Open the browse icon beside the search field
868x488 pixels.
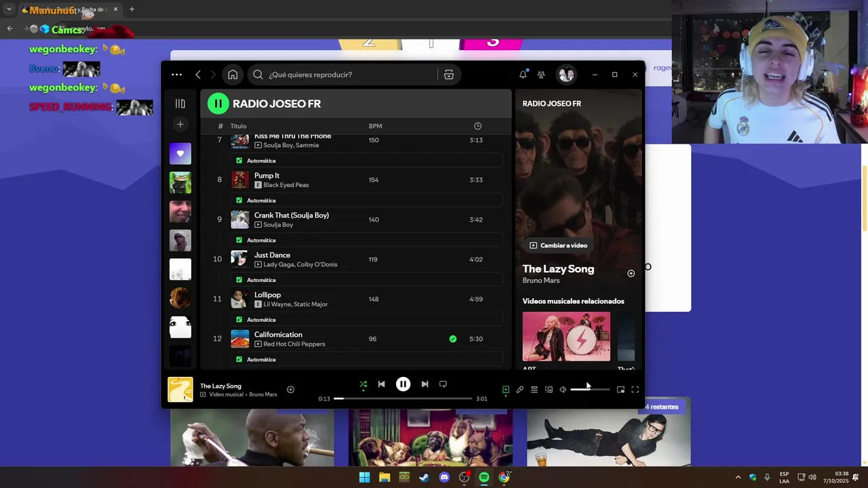(x=449, y=75)
